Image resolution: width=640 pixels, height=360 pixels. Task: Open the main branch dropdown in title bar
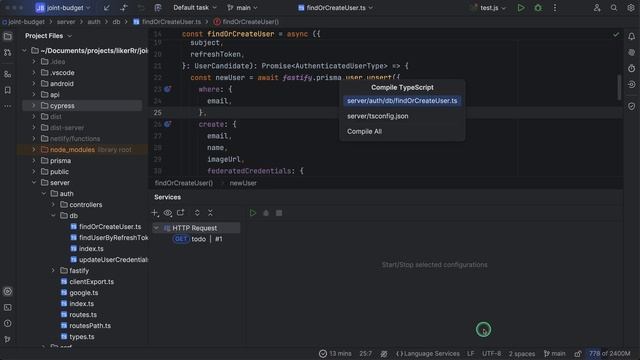coord(242,8)
